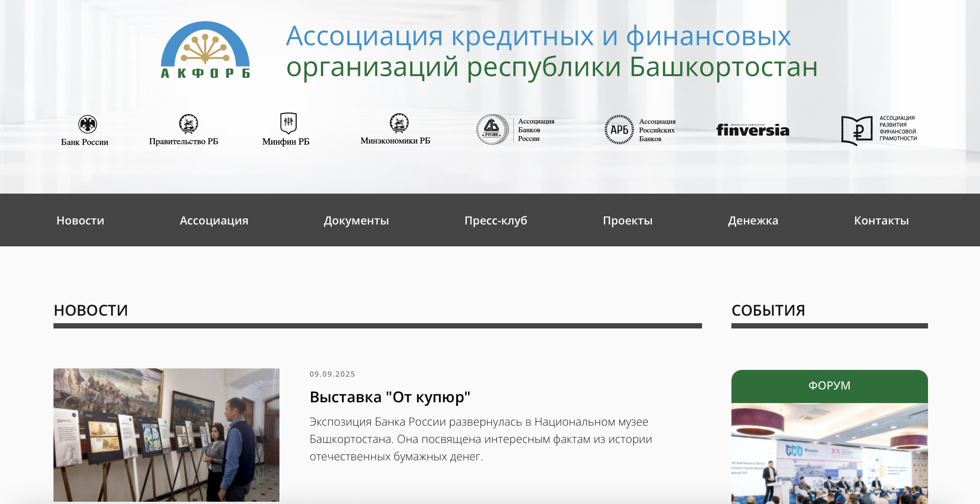This screenshot has width=980, height=504.
Task: Go to Документы in the nav bar
Action: [x=356, y=220]
